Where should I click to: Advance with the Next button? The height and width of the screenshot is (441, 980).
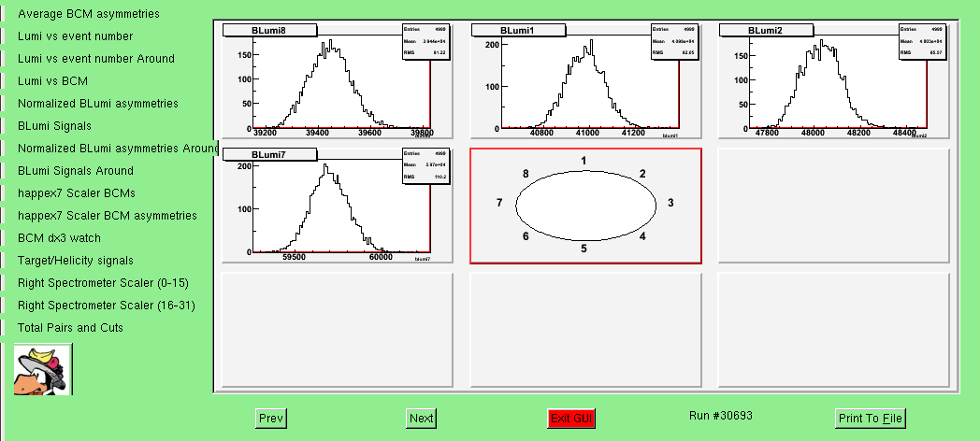(x=421, y=419)
